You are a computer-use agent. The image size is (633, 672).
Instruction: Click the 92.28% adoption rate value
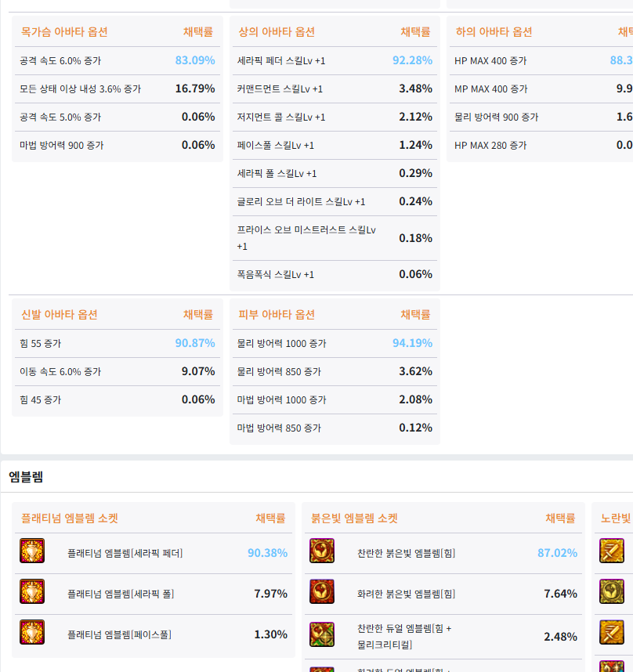412,60
